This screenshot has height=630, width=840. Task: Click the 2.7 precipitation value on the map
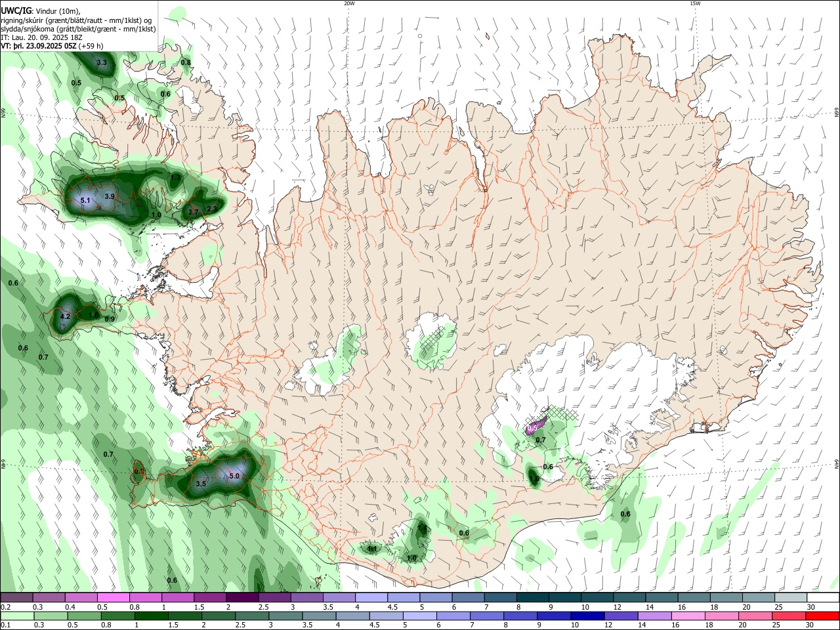[194, 213]
